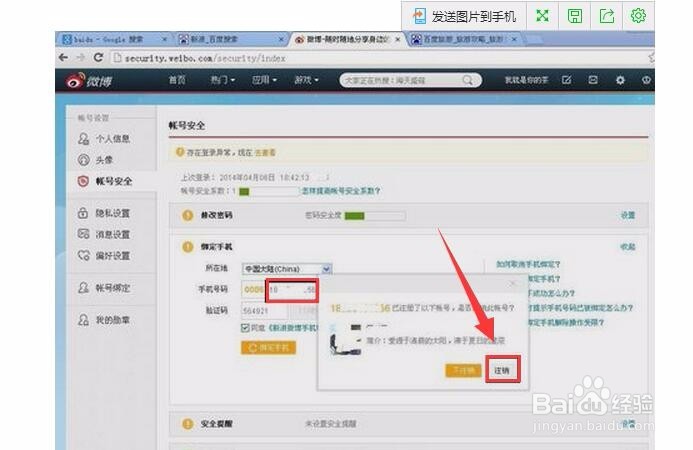693x450 pixels.
Task: Click the browser back arrow
Action: point(63,58)
